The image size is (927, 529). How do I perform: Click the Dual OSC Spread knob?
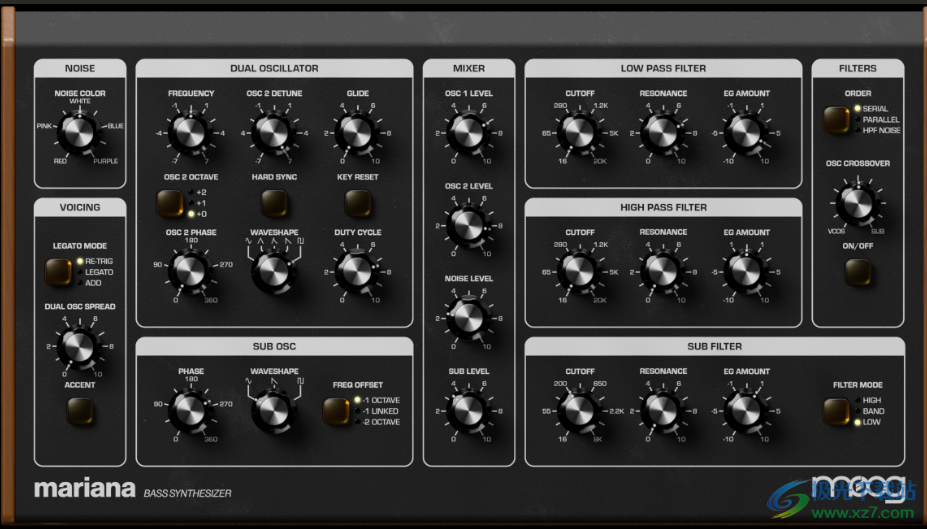(x=79, y=346)
